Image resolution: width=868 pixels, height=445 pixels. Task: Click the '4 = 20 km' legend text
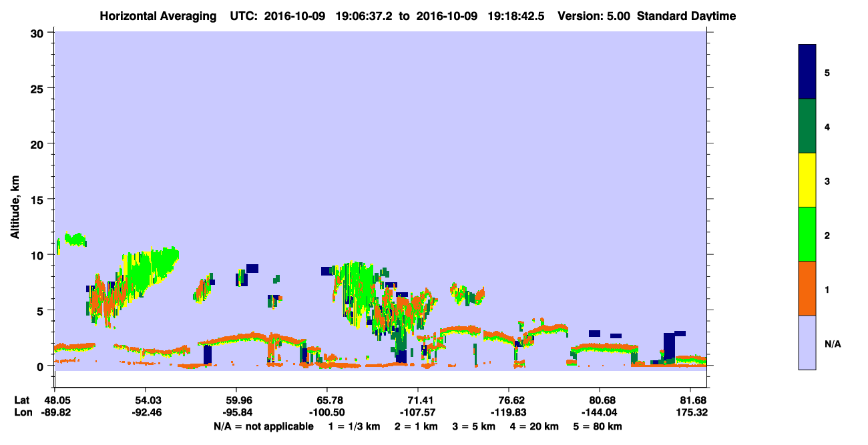click(x=535, y=426)
